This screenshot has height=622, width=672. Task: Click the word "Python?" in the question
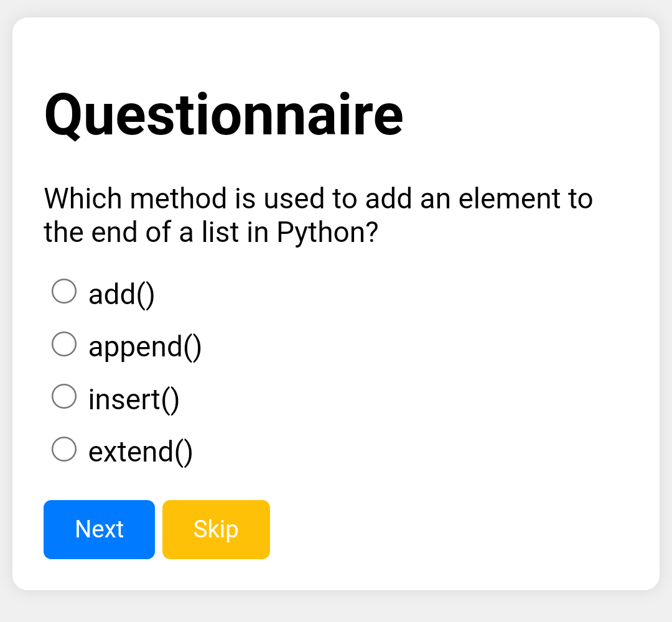tap(327, 233)
